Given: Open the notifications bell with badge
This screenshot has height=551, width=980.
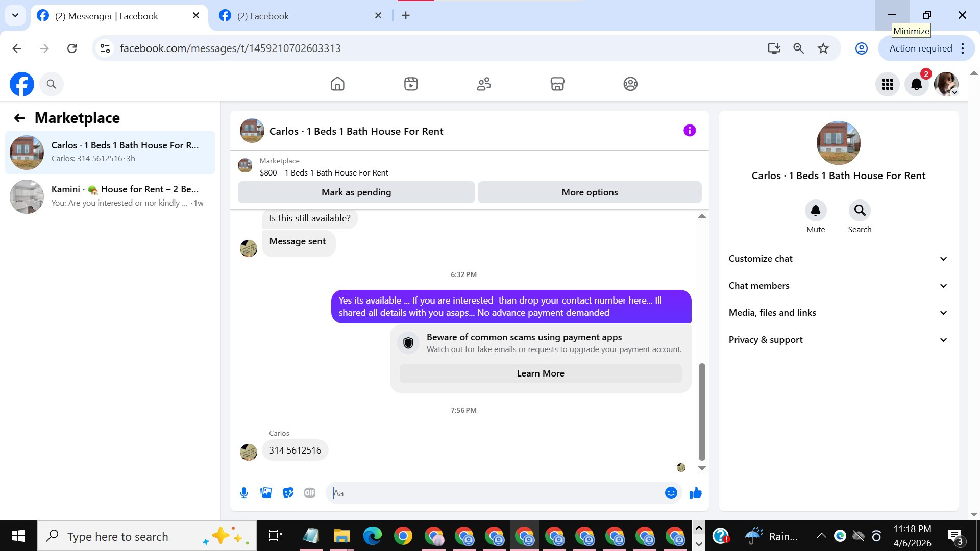Looking at the screenshot, I should click(917, 84).
